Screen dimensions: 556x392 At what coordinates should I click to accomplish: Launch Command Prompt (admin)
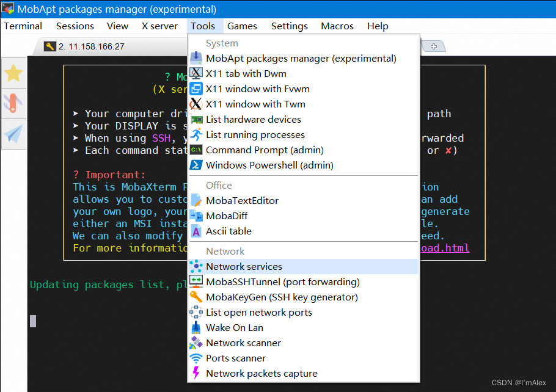[x=304, y=150]
